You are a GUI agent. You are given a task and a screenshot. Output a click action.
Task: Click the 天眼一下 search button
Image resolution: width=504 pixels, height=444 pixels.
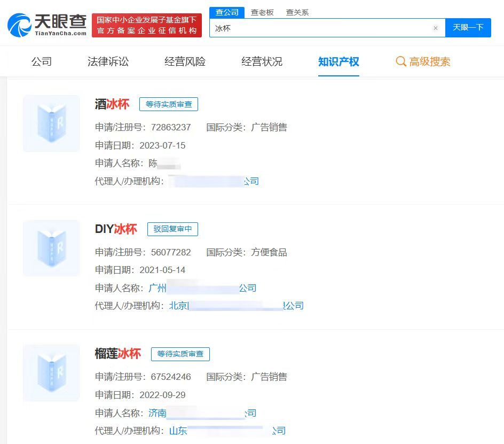pyautogui.click(x=468, y=28)
